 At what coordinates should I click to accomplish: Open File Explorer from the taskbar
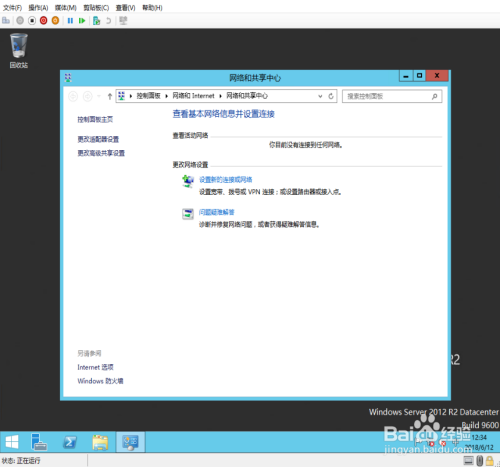point(100,442)
